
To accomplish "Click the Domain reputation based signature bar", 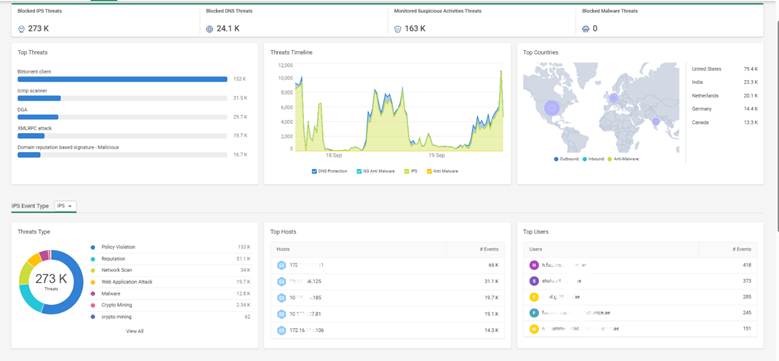I will [x=29, y=155].
